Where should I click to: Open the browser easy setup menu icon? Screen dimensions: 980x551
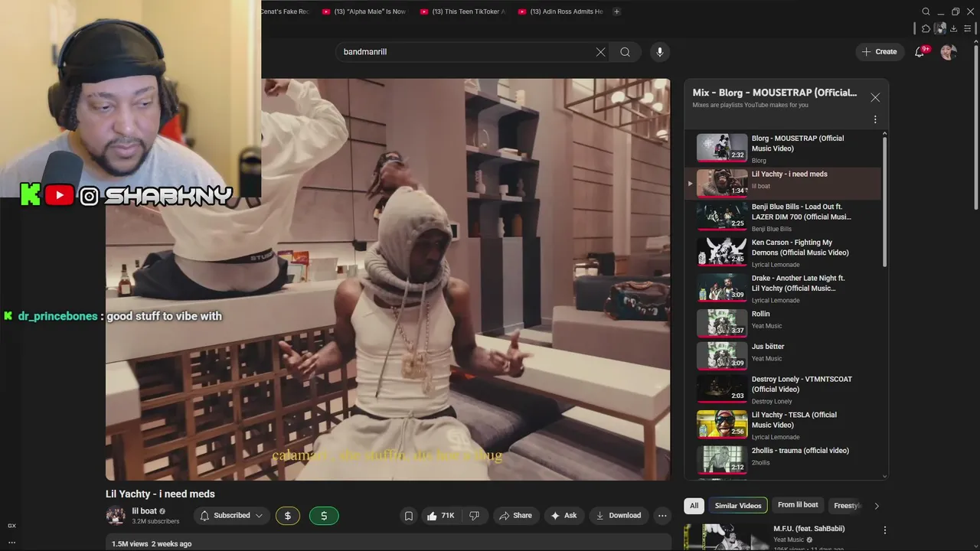(x=968, y=28)
